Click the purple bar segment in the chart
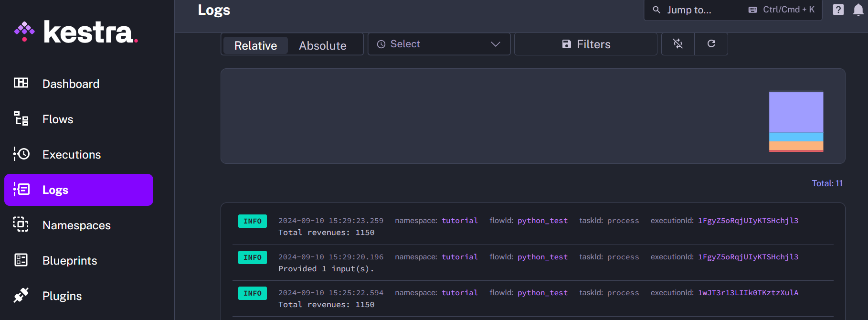The height and width of the screenshot is (320, 868). coord(796,112)
